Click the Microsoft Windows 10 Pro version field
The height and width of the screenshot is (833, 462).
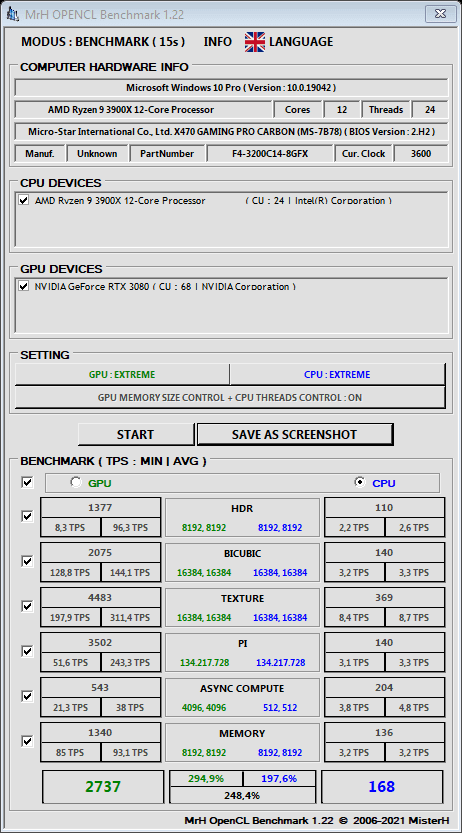pos(231,88)
